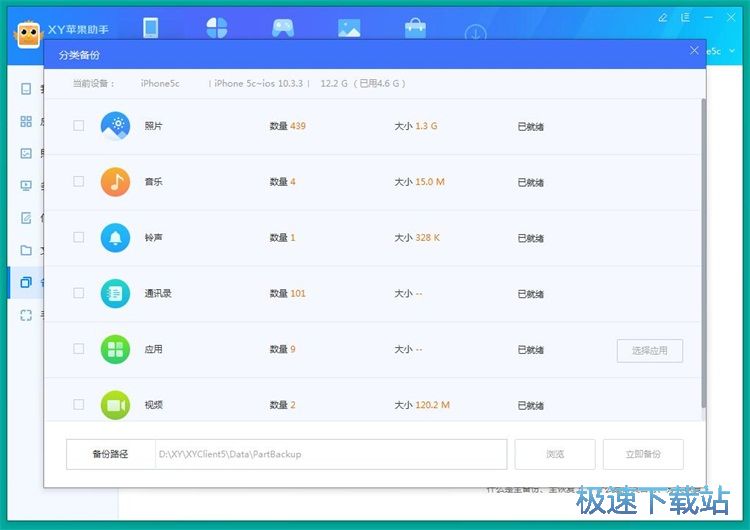Image resolution: width=750 pixels, height=530 pixels.
Task: Open the device tab in top toolbar
Action: click(x=151, y=28)
